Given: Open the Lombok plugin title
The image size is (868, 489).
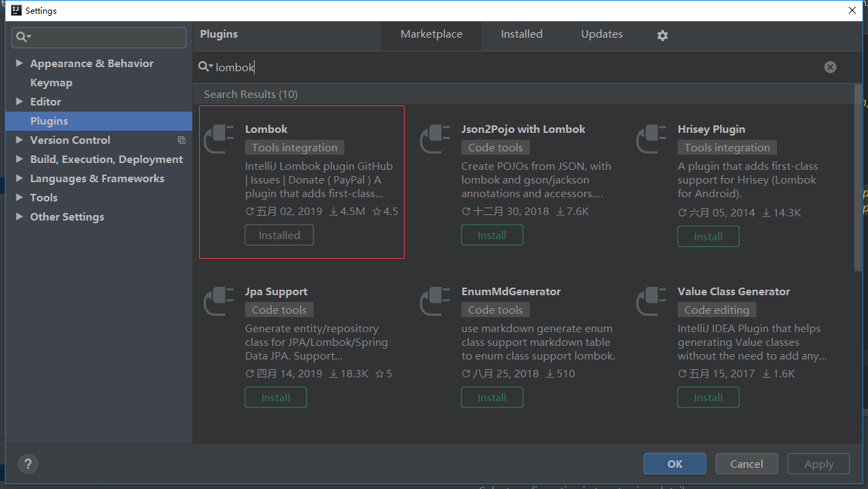Looking at the screenshot, I should (266, 129).
